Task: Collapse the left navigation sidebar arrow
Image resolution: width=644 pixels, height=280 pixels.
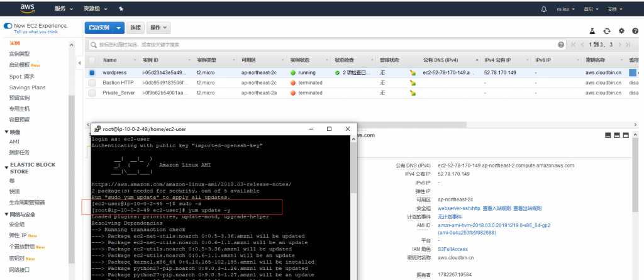Action: point(79,63)
